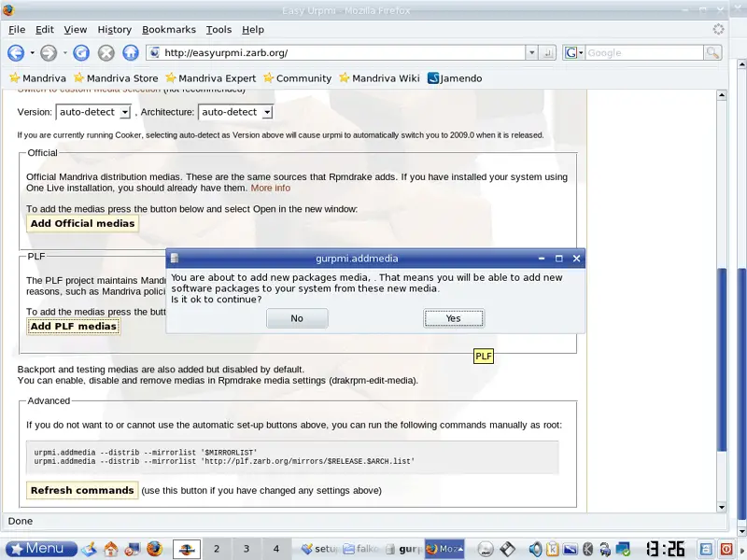This screenshot has height=560, width=747.
Task: Click the page scrollbar up arrow
Action: click(x=722, y=95)
